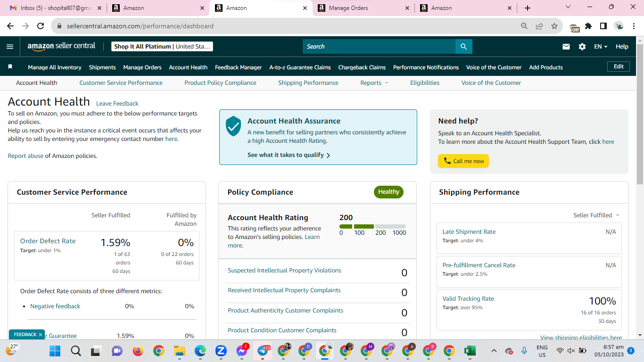Screen dimensions: 644x362
Task: Open the Chrome profile avatar
Action: tap(619, 26)
